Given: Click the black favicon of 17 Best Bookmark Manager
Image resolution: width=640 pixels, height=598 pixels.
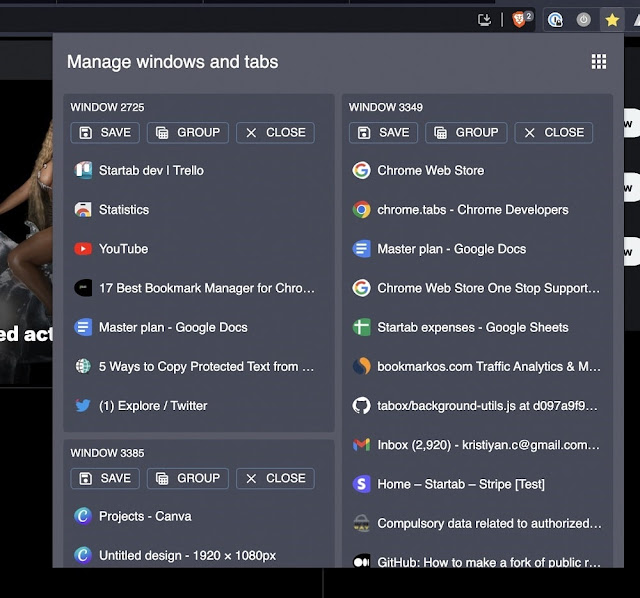Looking at the screenshot, I should (83, 288).
